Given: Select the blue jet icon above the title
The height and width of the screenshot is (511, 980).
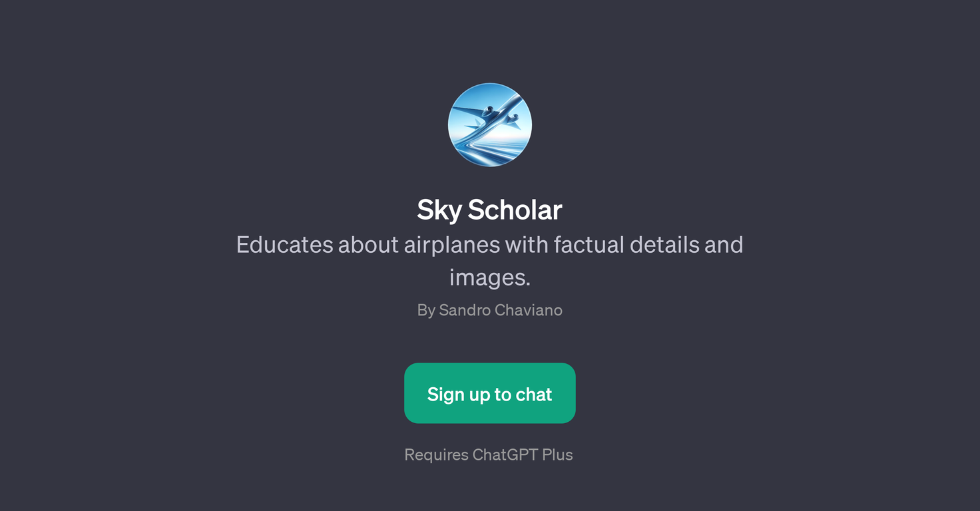Looking at the screenshot, I should coord(490,124).
